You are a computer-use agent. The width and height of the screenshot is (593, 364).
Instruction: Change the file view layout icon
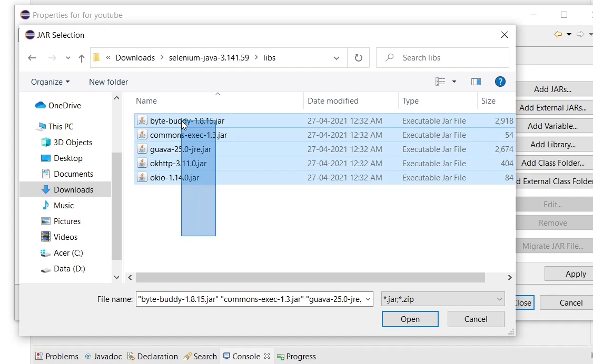pyautogui.click(x=440, y=82)
